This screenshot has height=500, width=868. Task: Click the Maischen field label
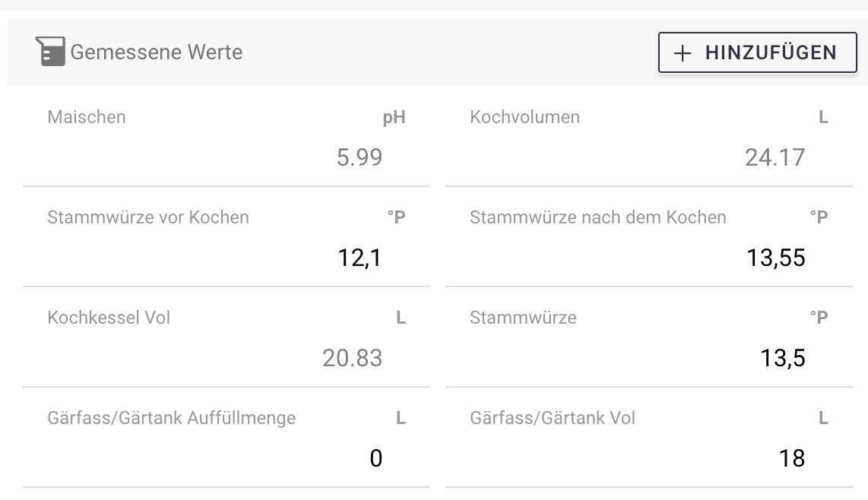[87, 117]
